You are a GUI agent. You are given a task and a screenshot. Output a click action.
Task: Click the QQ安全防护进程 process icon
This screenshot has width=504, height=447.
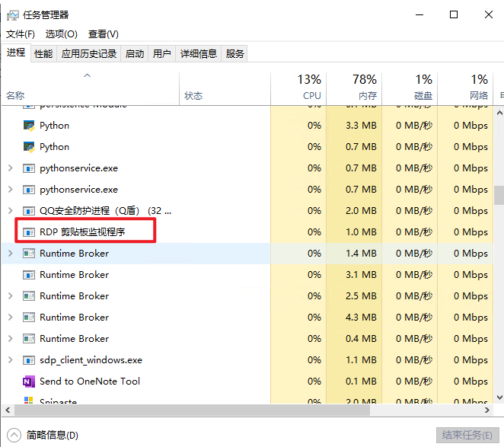pos(29,211)
